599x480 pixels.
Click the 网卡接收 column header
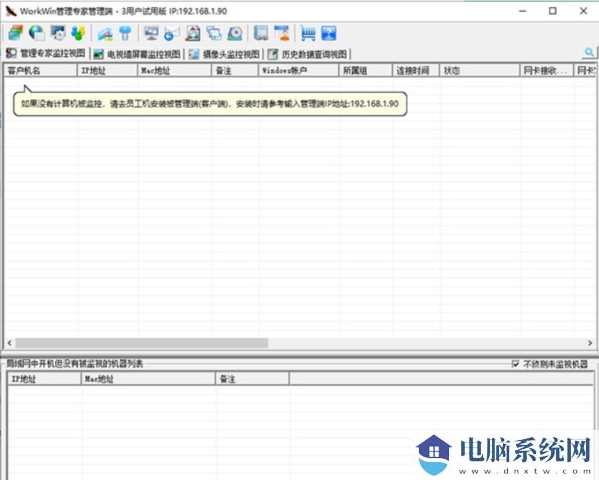click(547, 70)
